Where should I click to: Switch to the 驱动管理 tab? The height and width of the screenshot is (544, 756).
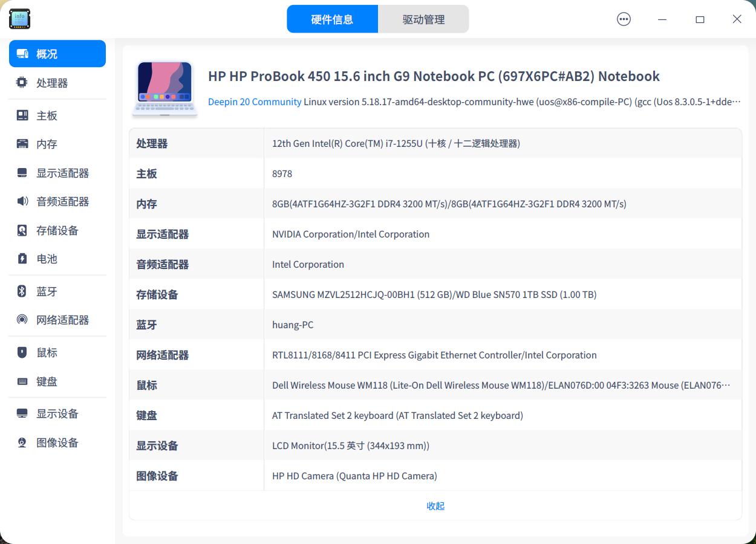(x=423, y=19)
